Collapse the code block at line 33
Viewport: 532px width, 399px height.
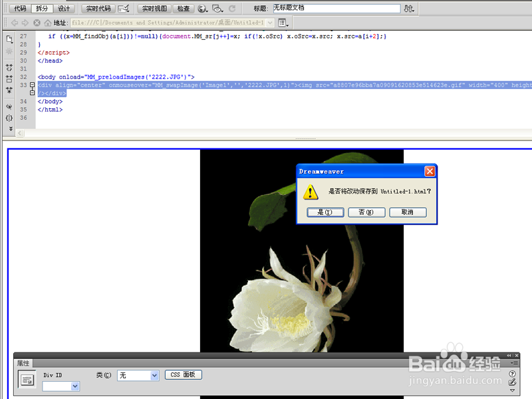[x=32, y=85]
